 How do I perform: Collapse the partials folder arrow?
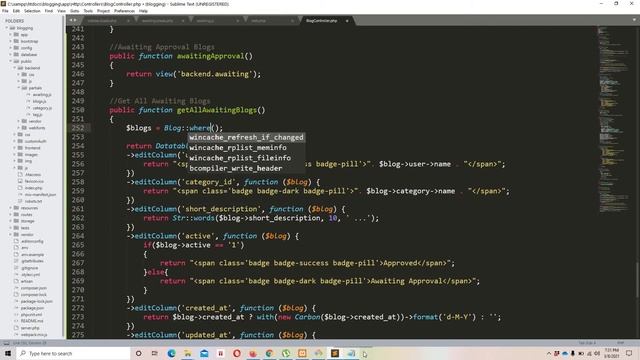19,88
